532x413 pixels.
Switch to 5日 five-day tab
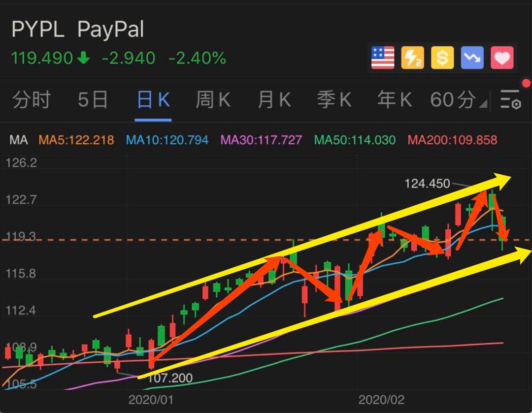[93, 100]
